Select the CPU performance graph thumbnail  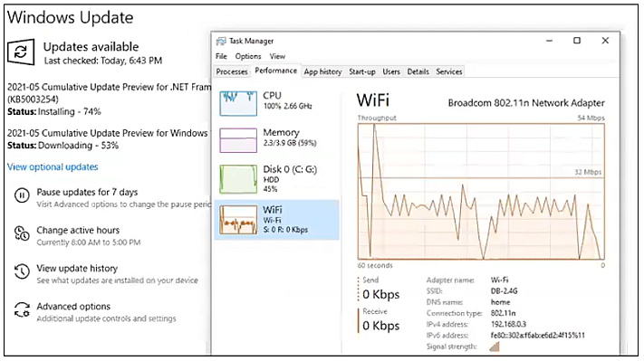point(238,103)
